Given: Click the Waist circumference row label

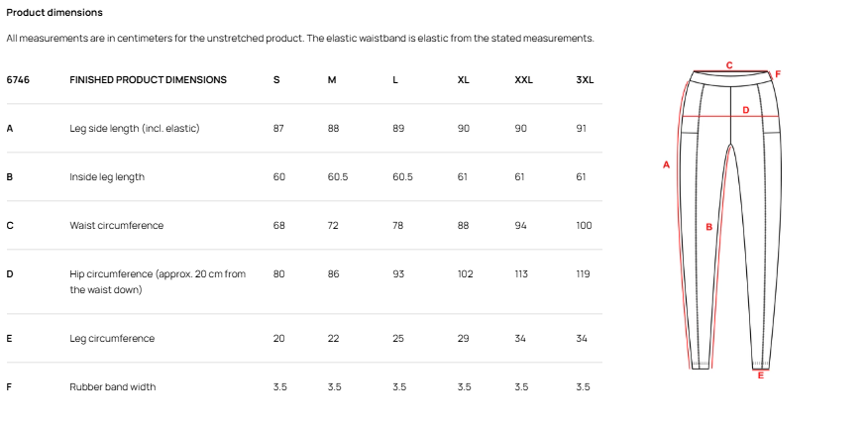Looking at the screenshot, I should (x=117, y=226).
